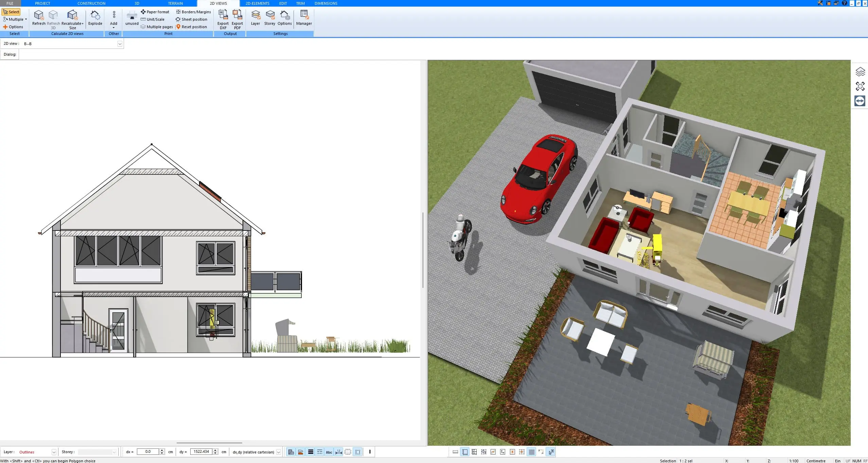Switch to the PROJECT tab
The height and width of the screenshot is (463, 868).
(x=42, y=3)
